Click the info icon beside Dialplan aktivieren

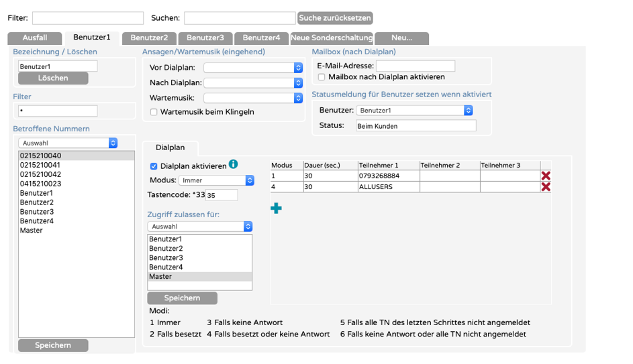[234, 164]
